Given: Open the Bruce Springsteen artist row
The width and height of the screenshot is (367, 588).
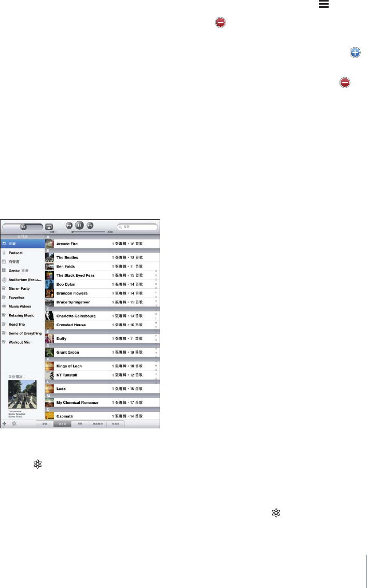Looking at the screenshot, I should point(102,302).
